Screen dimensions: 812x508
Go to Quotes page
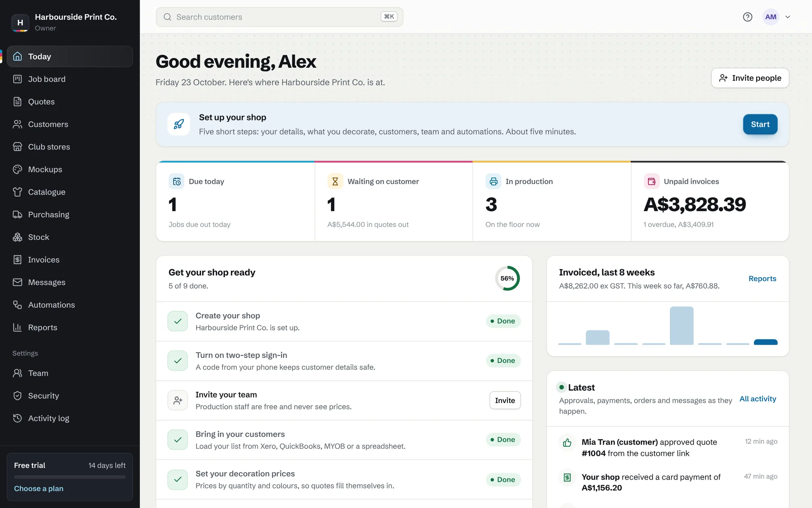70,102
